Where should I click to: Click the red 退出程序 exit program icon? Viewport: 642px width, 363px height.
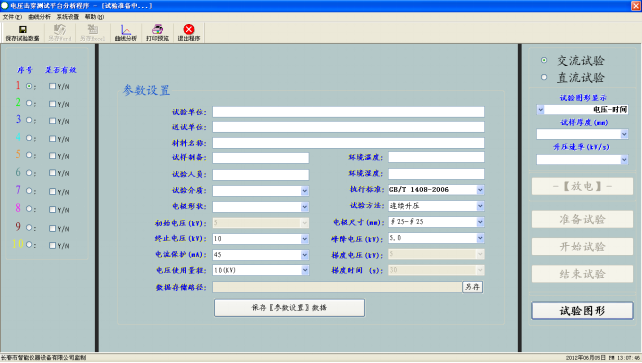189,29
